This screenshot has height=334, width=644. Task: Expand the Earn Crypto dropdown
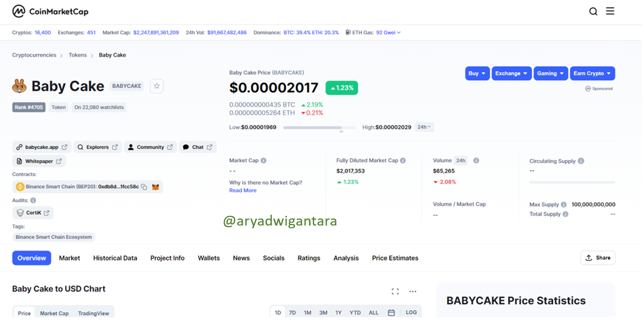pos(592,73)
